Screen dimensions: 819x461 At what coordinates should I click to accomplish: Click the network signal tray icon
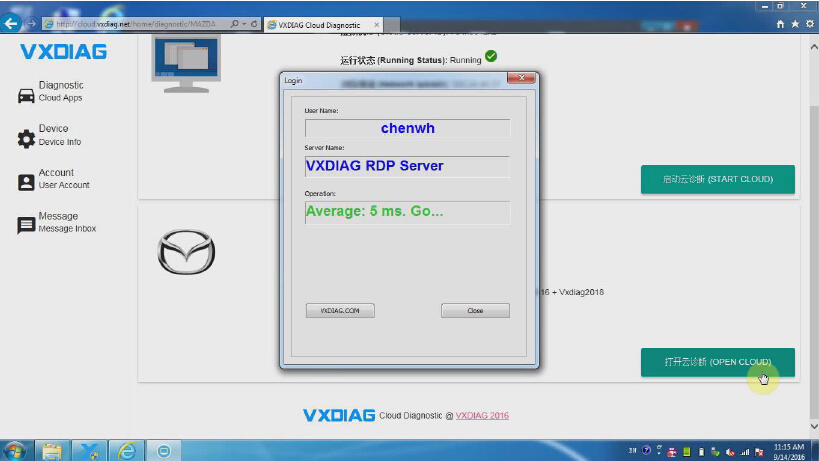[745, 452]
